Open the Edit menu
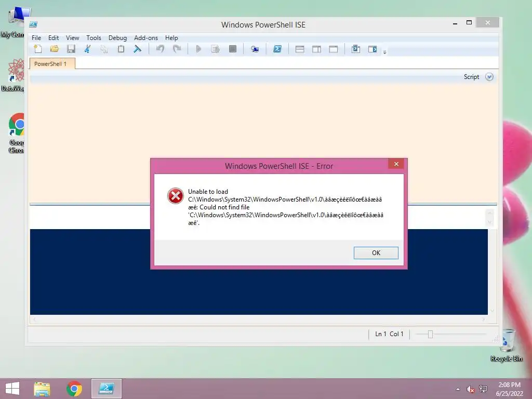 (x=54, y=37)
